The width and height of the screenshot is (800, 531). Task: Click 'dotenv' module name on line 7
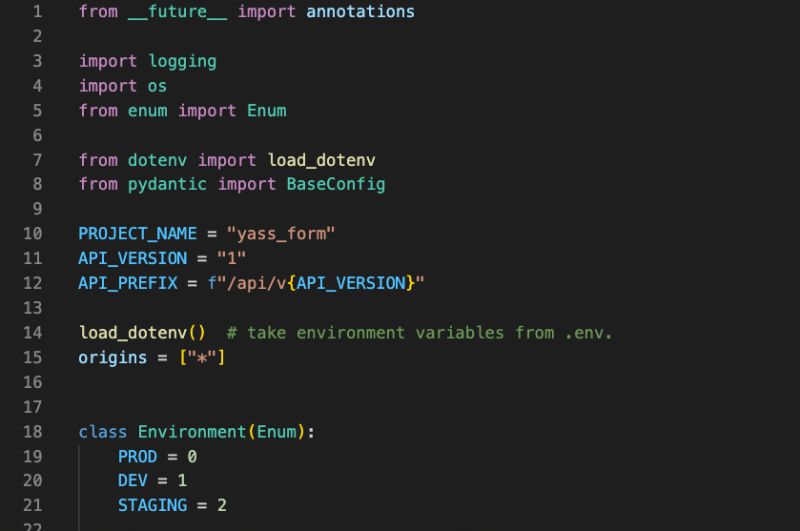[157, 160]
